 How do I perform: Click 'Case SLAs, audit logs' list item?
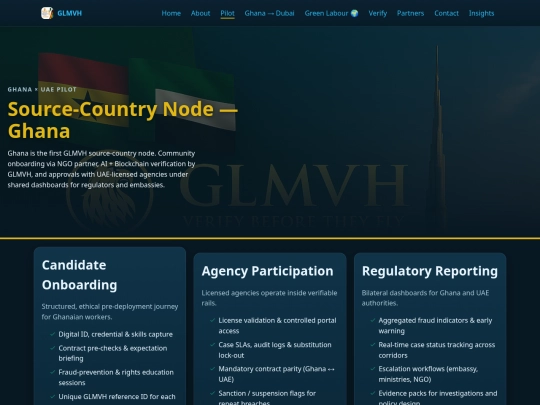tap(275, 350)
